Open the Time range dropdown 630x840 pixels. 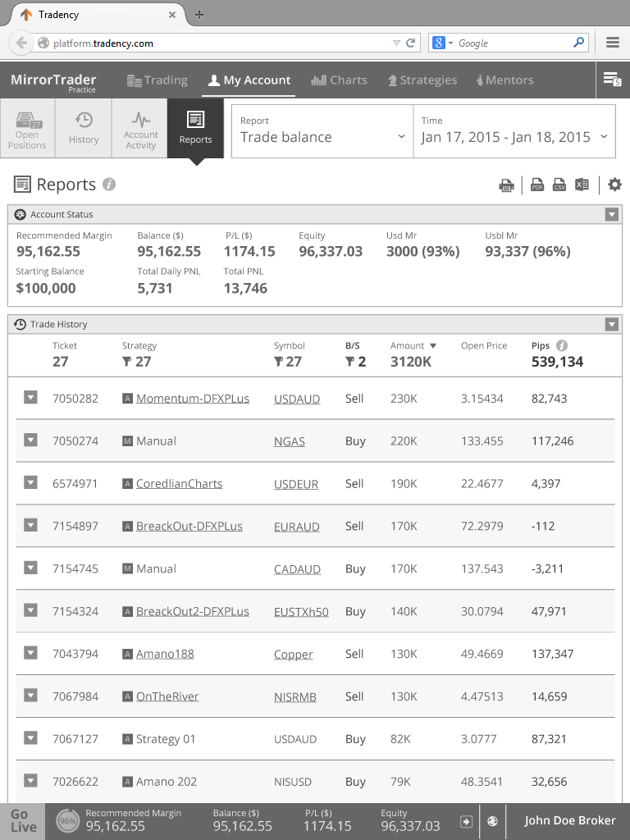514,131
